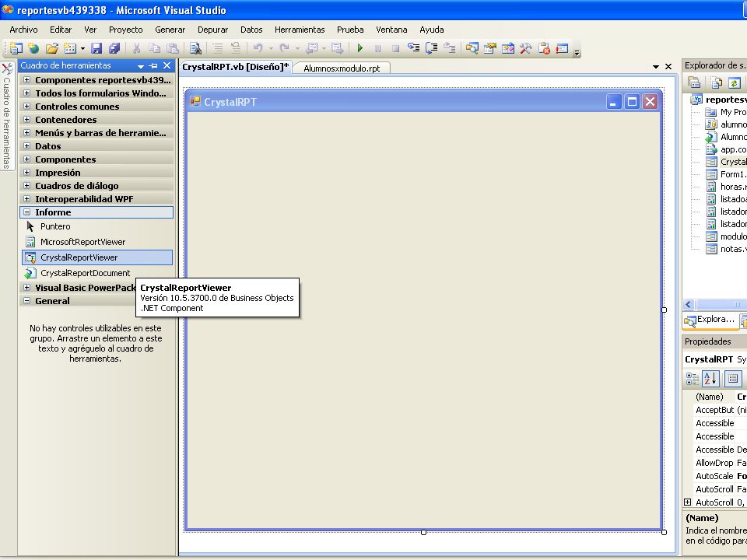
Task: Click the Pause debugging icon
Action: 378,48
